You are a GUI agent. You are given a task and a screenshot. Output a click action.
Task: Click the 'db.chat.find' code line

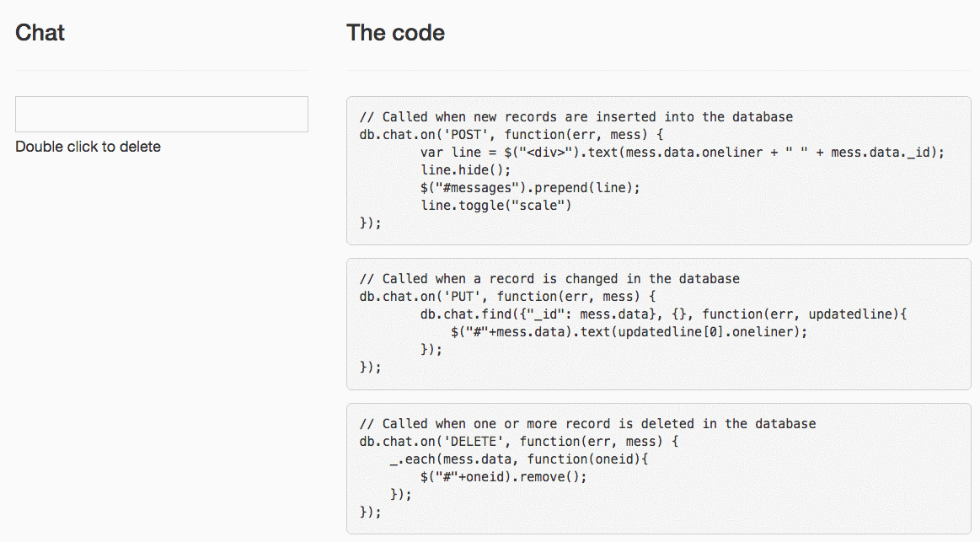click(663, 314)
